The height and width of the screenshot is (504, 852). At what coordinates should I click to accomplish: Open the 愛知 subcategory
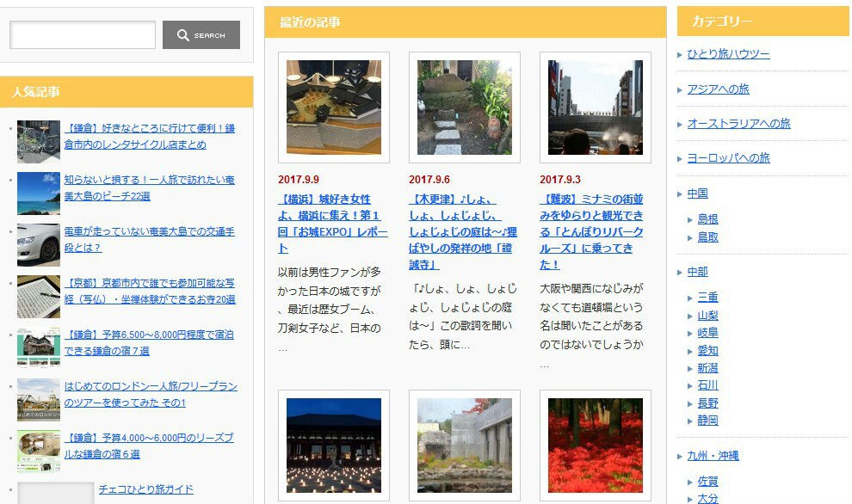(707, 350)
